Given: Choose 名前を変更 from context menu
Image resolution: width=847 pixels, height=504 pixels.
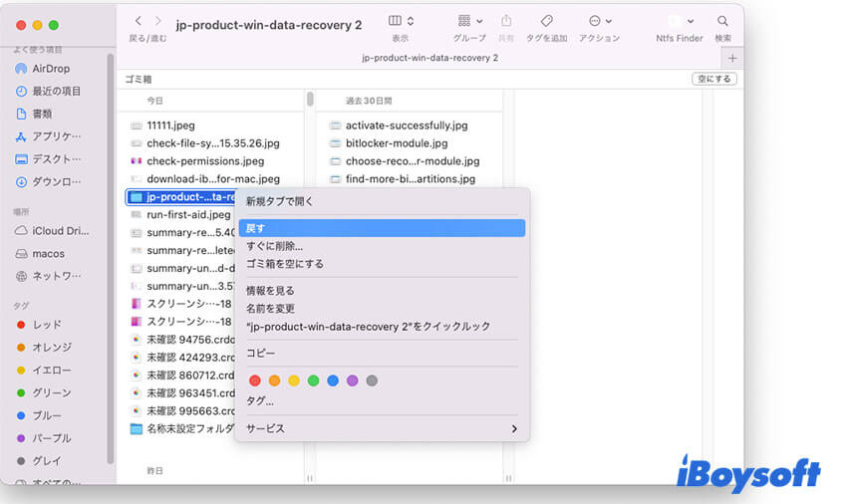Looking at the screenshot, I should [x=382, y=309].
